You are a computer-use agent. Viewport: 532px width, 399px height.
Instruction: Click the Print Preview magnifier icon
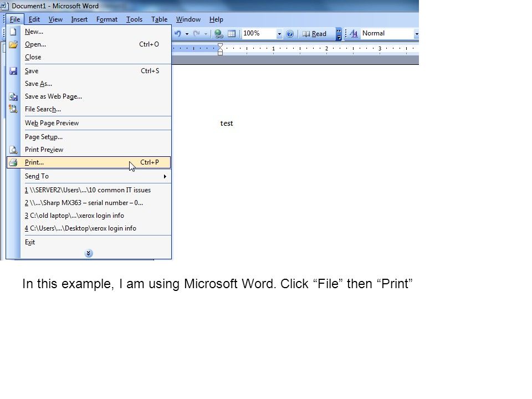tap(13, 150)
